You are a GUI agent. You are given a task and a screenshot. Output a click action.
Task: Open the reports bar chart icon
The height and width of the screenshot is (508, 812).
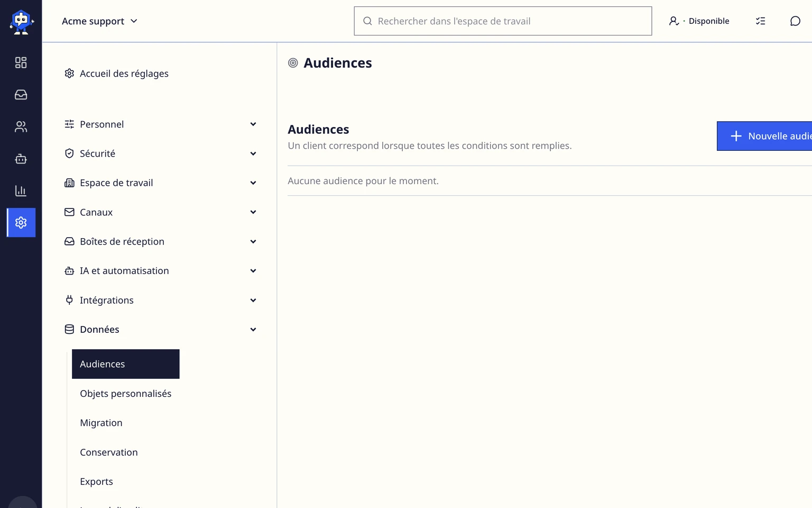pyautogui.click(x=21, y=190)
